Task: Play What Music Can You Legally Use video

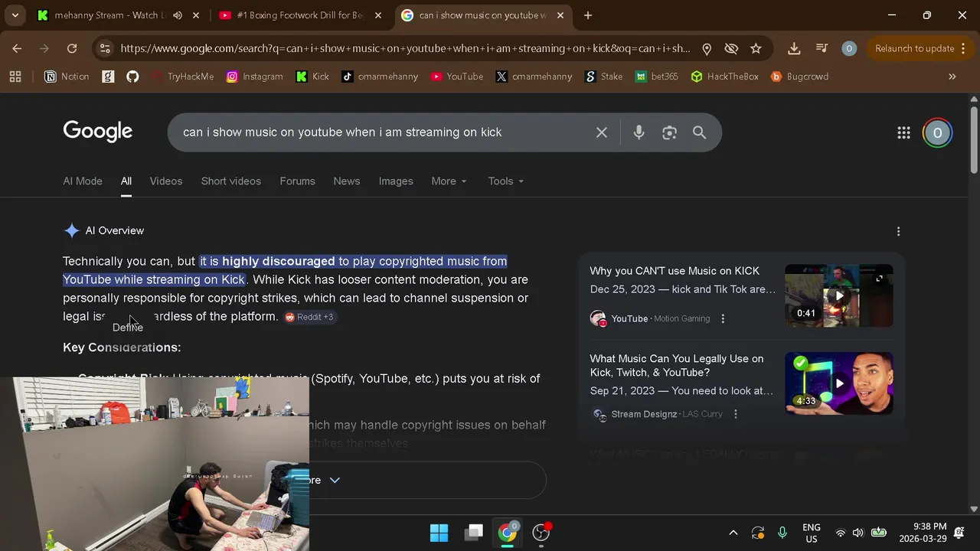Action: point(839,383)
